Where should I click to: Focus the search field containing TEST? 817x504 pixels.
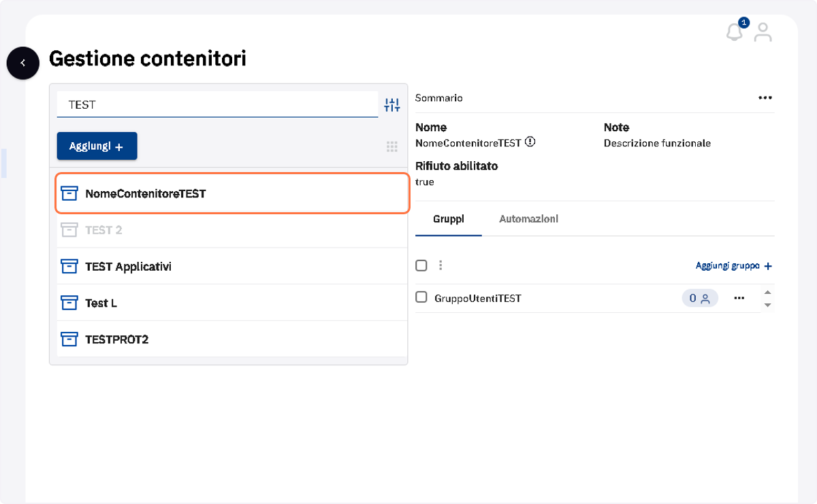pyautogui.click(x=217, y=105)
